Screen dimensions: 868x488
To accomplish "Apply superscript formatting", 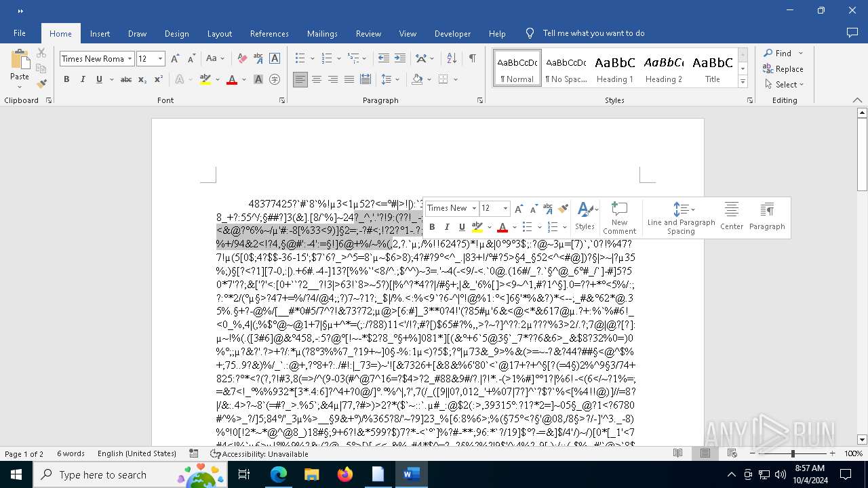I will click(159, 79).
